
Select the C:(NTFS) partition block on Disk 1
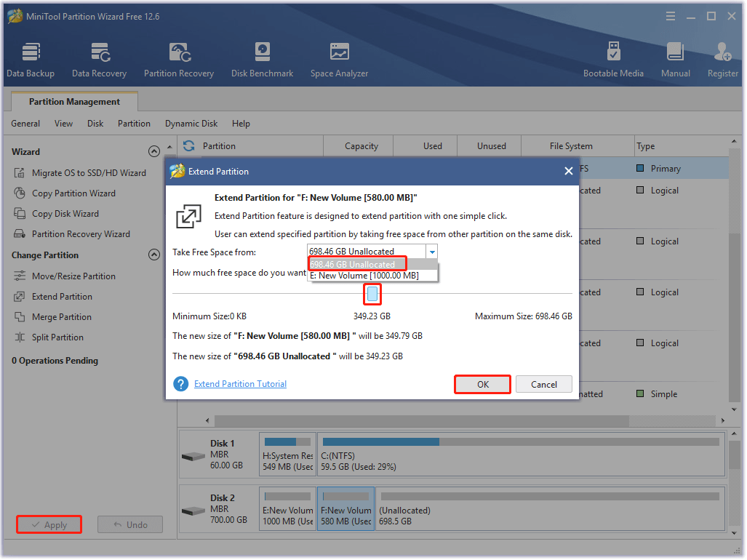coord(522,455)
